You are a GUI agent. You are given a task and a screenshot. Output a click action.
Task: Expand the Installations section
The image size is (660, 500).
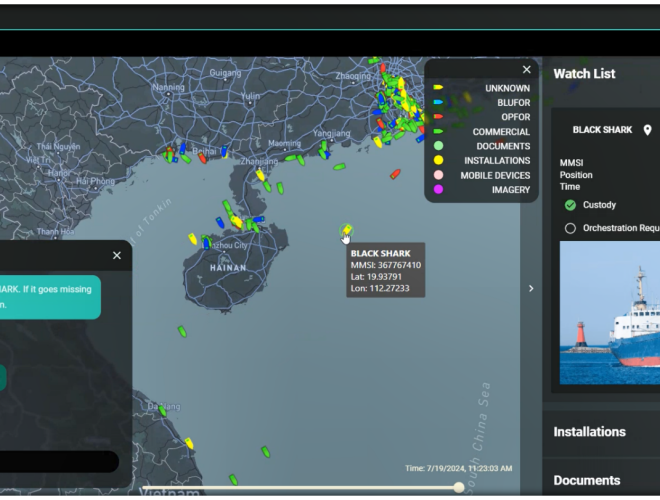(x=590, y=432)
